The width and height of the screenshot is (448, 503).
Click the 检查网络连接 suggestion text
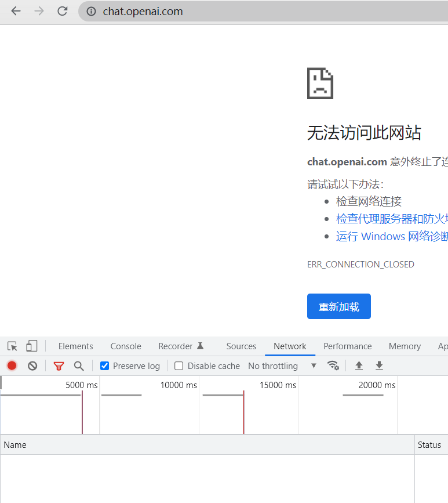coord(369,201)
